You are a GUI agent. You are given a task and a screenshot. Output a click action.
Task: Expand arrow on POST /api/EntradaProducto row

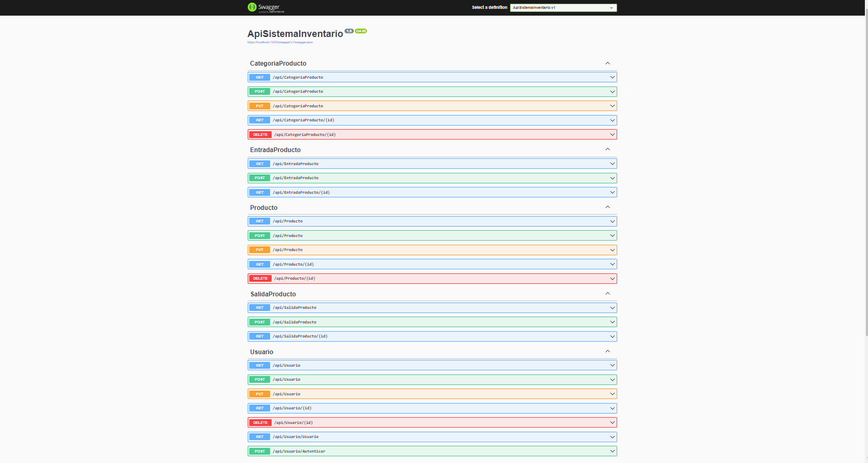pos(612,178)
